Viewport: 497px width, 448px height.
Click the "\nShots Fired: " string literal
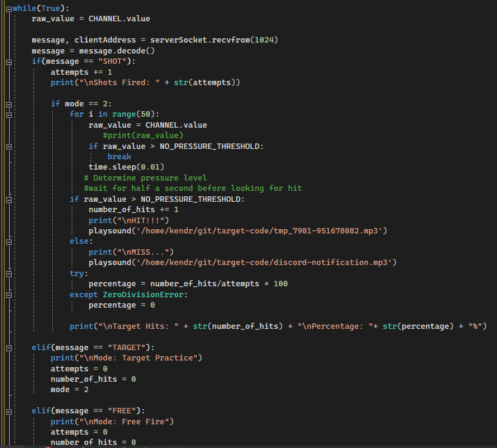[x=120, y=83]
